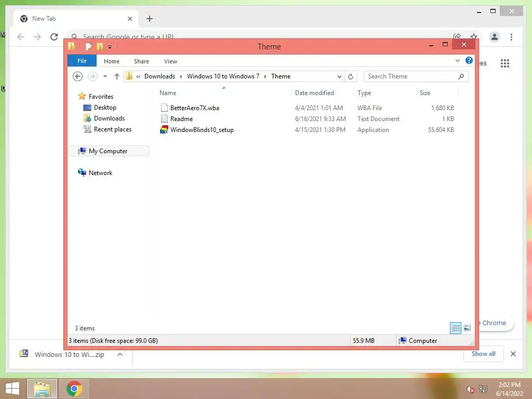Select the WindowBlinds10_setup application

202,129
